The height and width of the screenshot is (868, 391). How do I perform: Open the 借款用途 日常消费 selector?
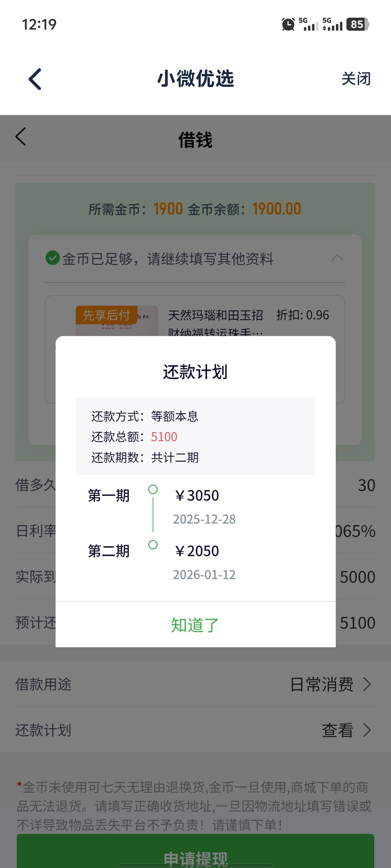[330, 684]
